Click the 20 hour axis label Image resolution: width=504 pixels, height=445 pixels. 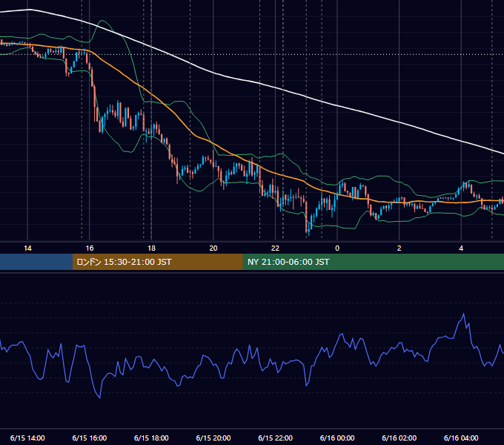point(213,248)
